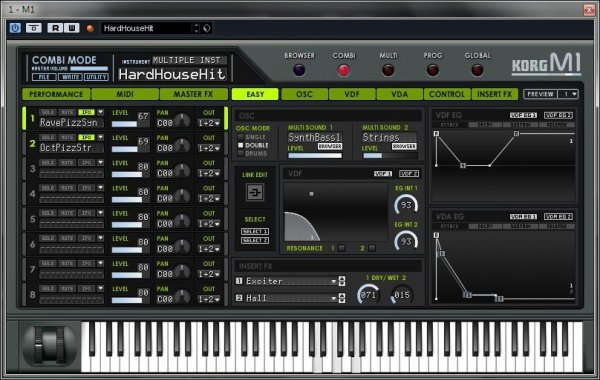This screenshot has width=600, height=380.
Task: Open BROWSER for Multi Sound 1 SynthBass1
Action: point(330,147)
